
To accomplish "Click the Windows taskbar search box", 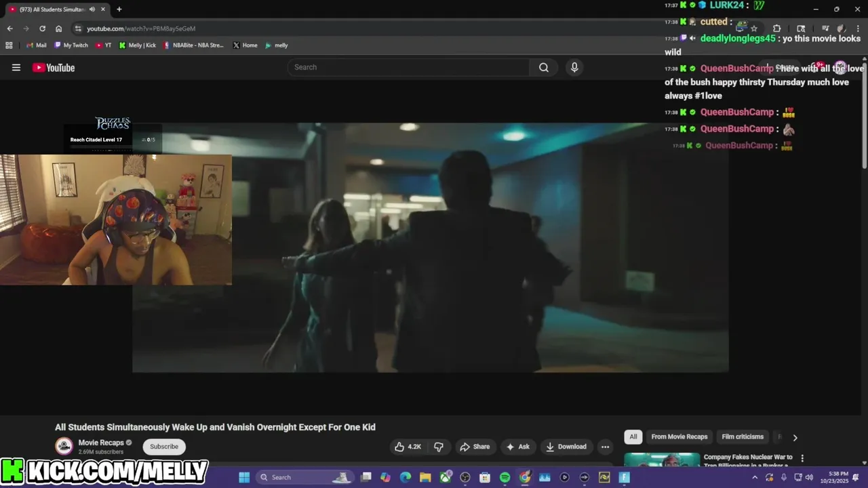I will (305, 477).
